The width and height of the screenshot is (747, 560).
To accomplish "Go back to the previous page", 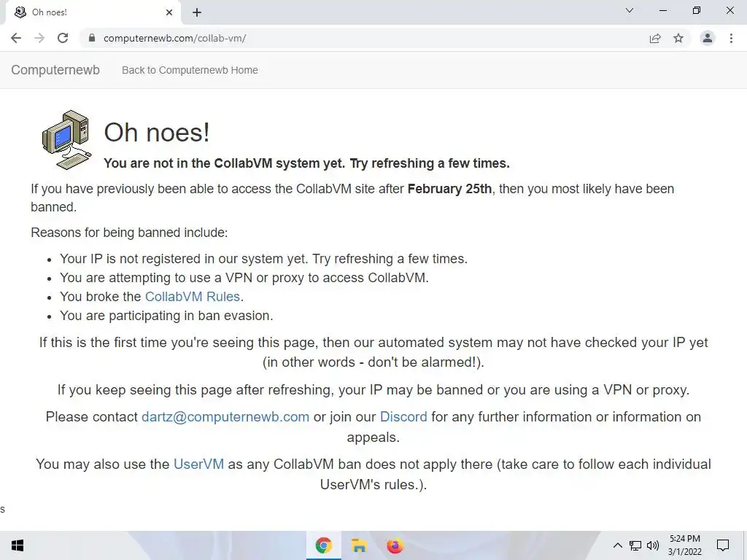I will coord(16,38).
